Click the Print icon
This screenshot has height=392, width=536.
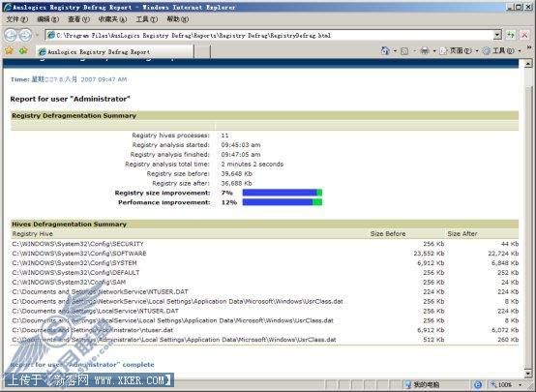tap(425, 51)
